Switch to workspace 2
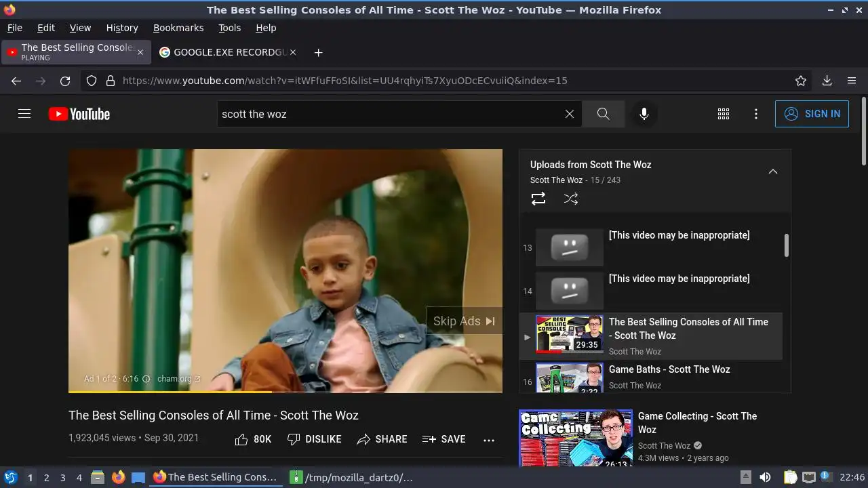Image resolution: width=868 pixels, height=488 pixels. [46, 478]
